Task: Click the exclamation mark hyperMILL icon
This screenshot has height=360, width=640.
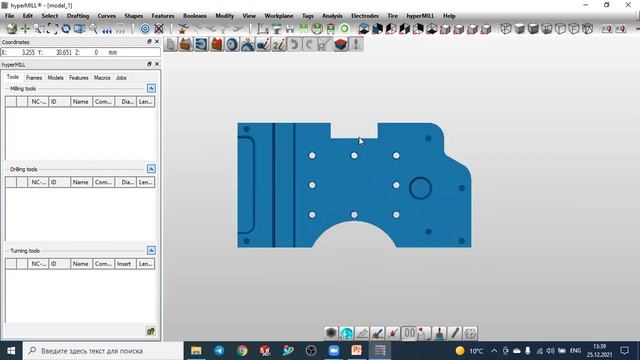Action: coord(356,44)
